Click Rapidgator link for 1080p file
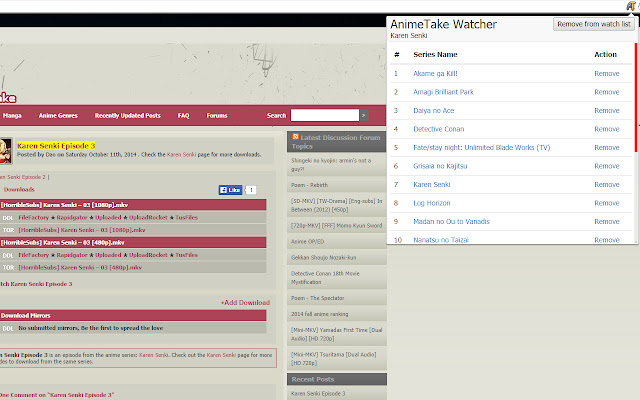The height and width of the screenshot is (400, 640). (72, 218)
